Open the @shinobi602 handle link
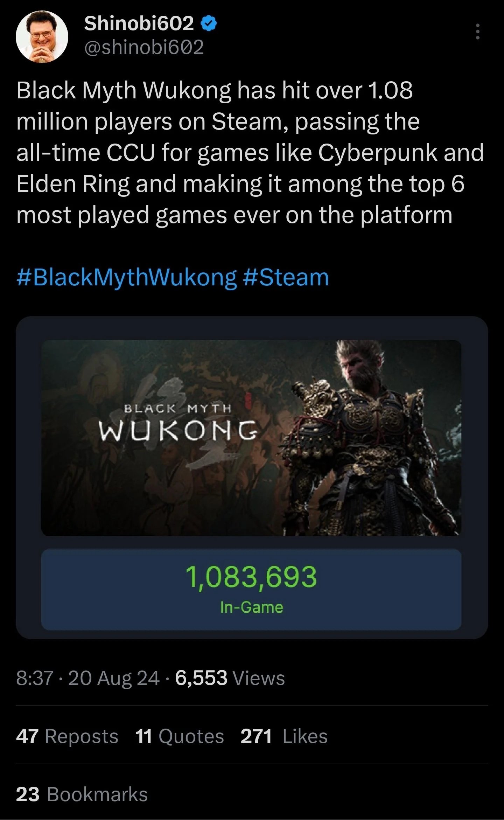This screenshot has width=504, height=820. click(144, 47)
